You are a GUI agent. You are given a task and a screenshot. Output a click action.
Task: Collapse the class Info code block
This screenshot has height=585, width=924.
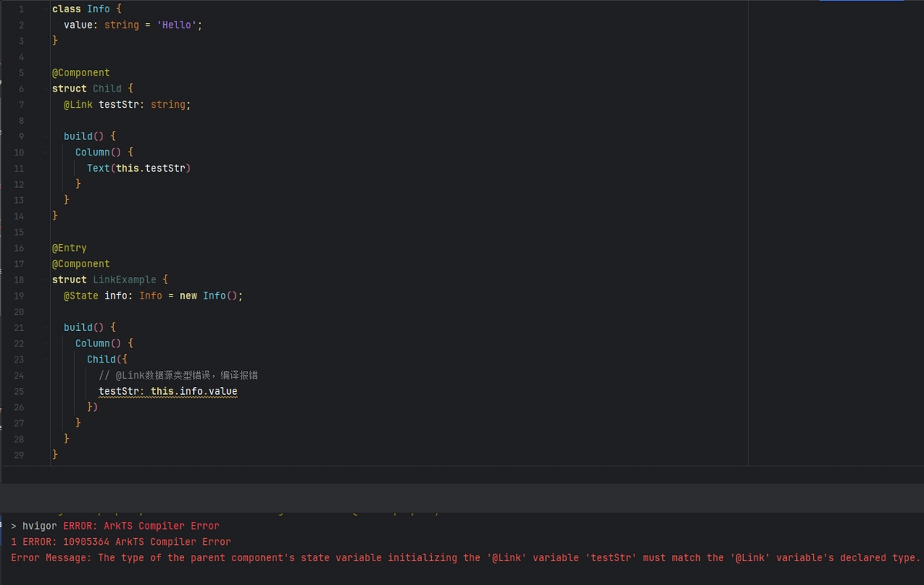[x=45, y=9]
